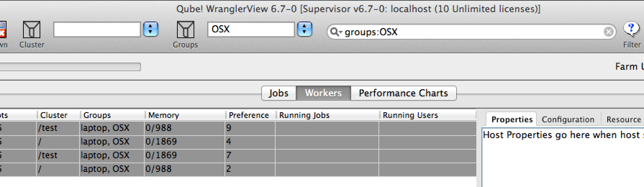Select the Workers tab

323,93
